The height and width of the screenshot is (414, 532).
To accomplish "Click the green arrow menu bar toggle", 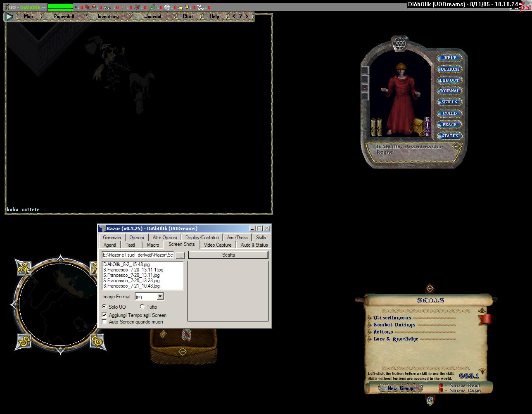I will click(9, 17).
